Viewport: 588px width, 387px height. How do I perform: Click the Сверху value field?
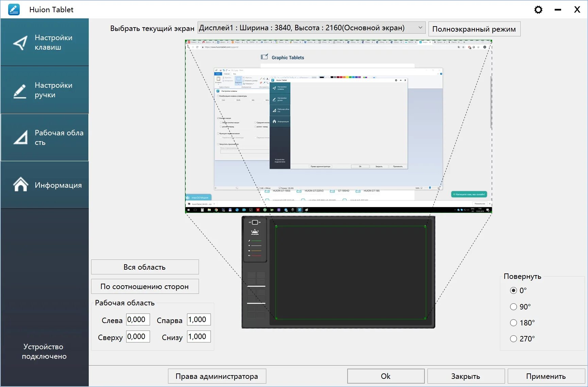tap(138, 337)
